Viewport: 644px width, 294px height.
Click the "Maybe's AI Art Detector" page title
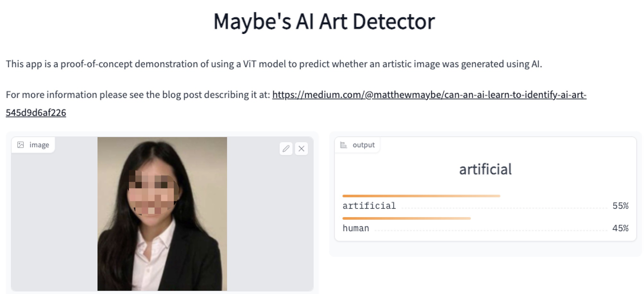pyautogui.click(x=324, y=22)
